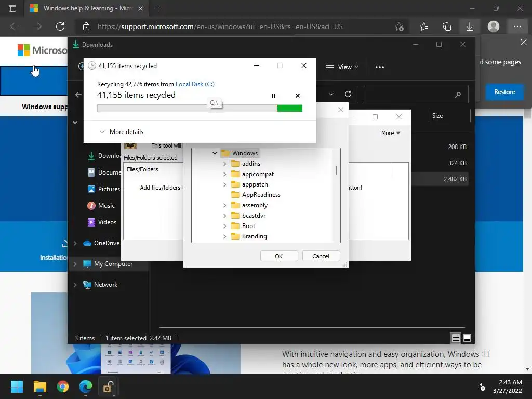The height and width of the screenshot is (399, 532).
Task: Open Edge Favorites list icon
Action: click(x=424, y=26)
